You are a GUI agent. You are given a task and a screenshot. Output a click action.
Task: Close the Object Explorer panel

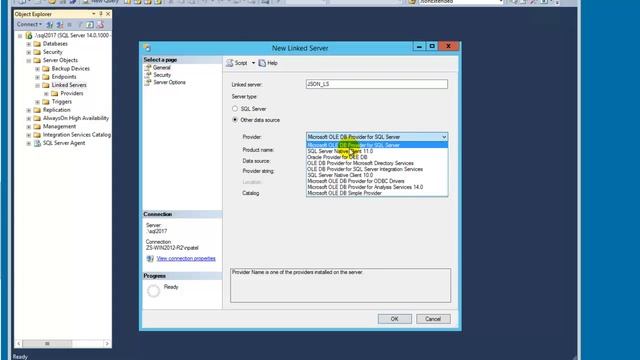[x=108, y=14]
